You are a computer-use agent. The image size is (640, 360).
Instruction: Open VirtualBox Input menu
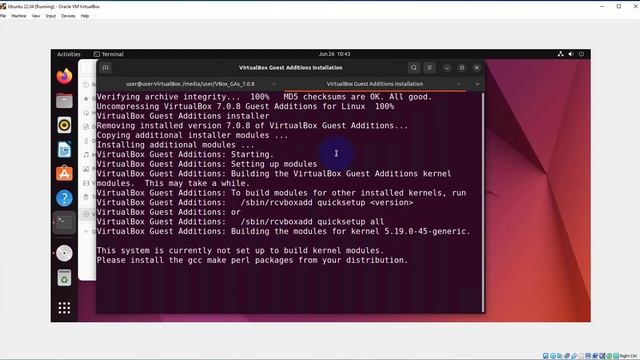click(51, 16)
